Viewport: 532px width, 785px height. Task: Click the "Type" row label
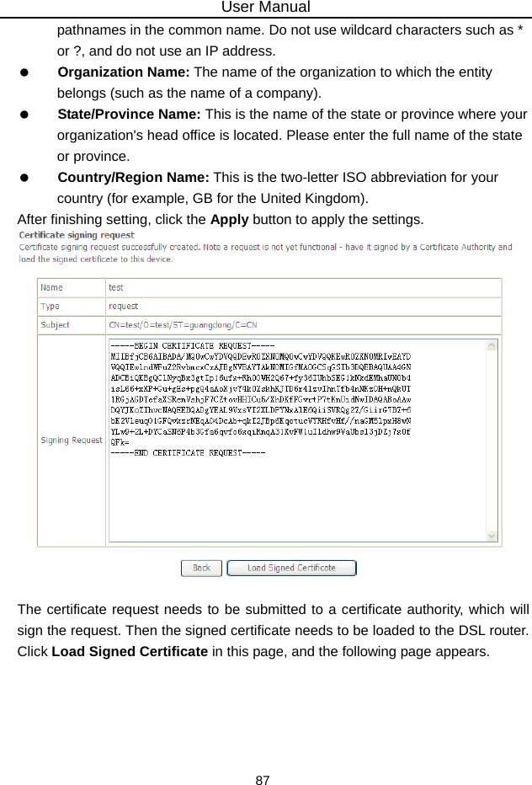click(x=50, y=307)
